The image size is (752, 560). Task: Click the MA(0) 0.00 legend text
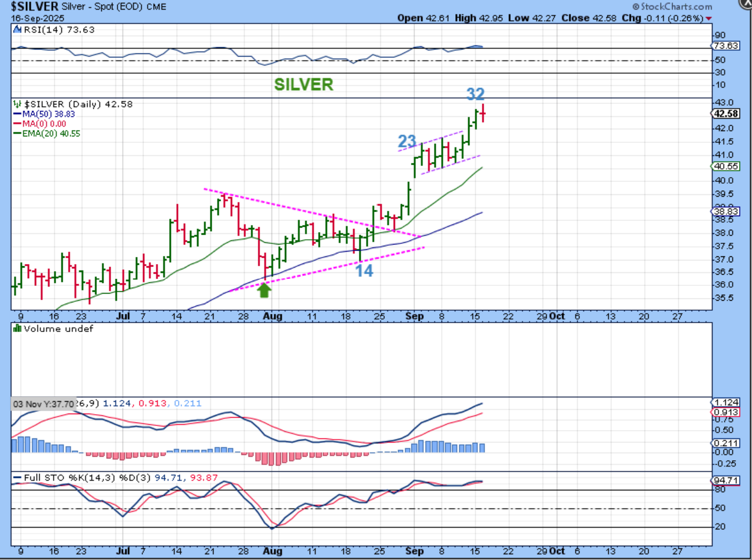point(45,124)
